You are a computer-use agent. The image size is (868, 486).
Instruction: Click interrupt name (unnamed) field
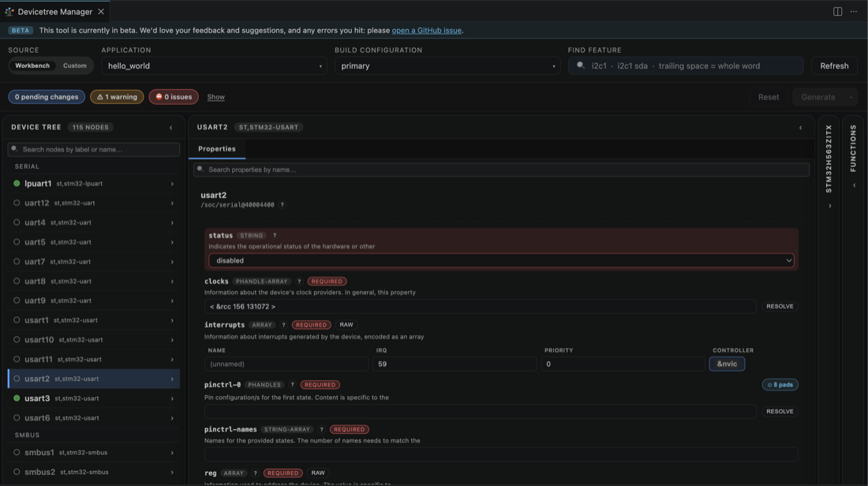click(286, 364)
